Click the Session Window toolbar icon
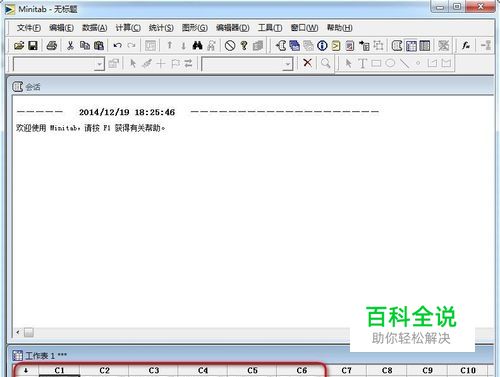The image size is (500, 377). click(x=397, y=46)
